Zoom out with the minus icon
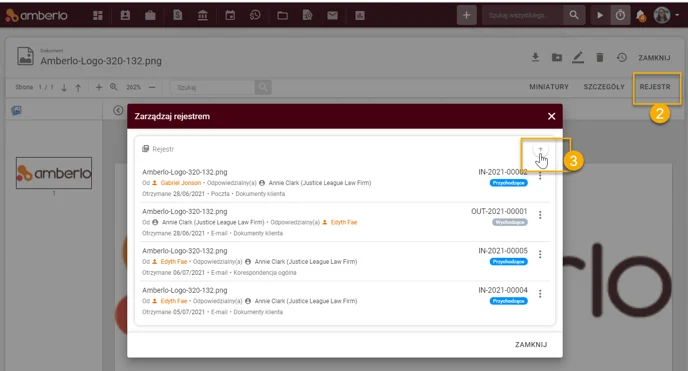The image size is (688, 371). pos(152,87)
